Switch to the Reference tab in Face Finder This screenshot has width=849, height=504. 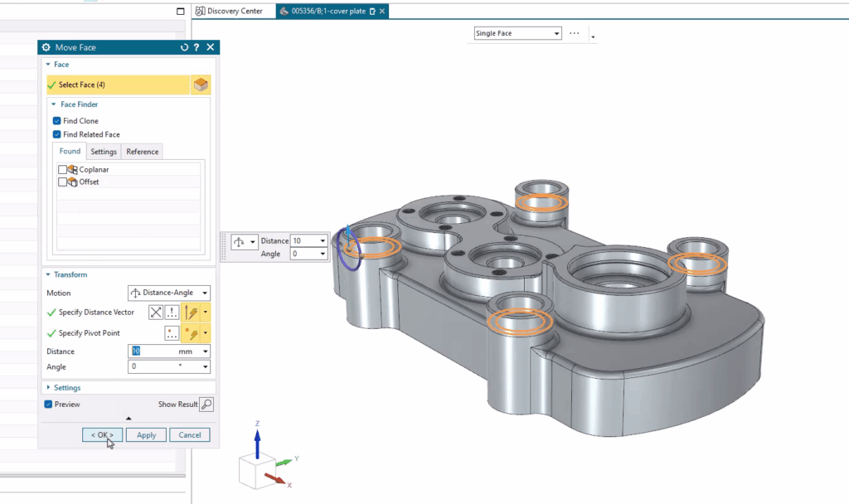tap(142, 151)
